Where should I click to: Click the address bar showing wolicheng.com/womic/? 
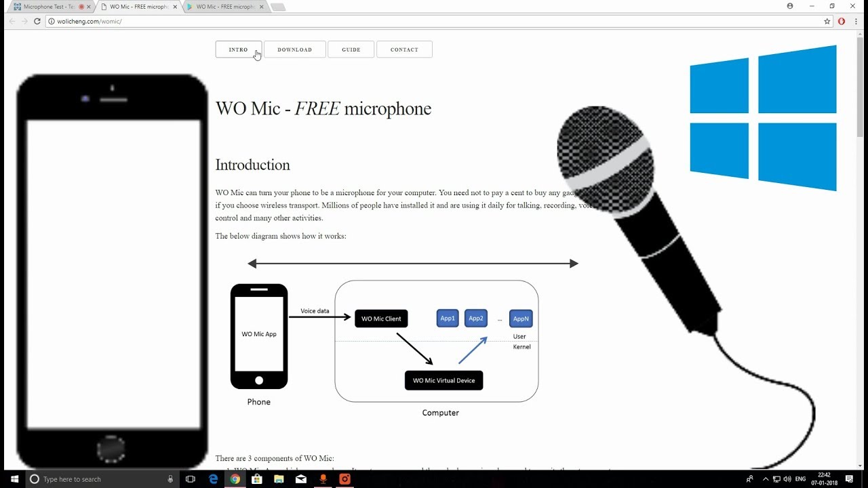434,21
